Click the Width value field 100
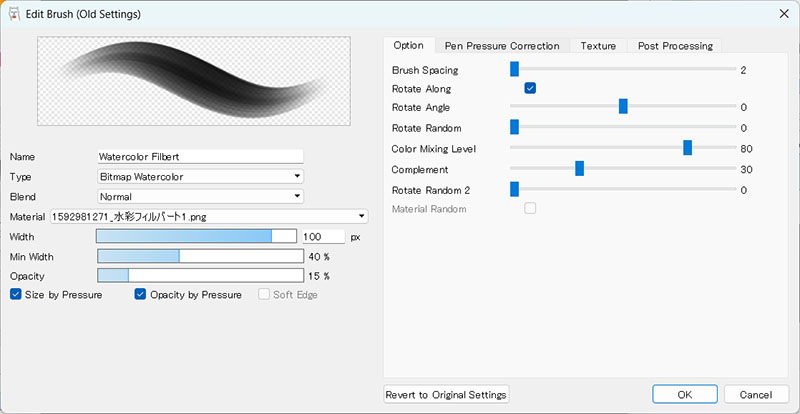The width and height of the screenshot is (800, 414). (x=324, y=236)
